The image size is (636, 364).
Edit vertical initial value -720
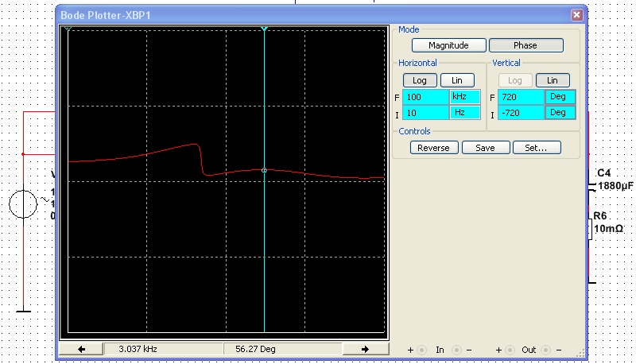point(521,113)
